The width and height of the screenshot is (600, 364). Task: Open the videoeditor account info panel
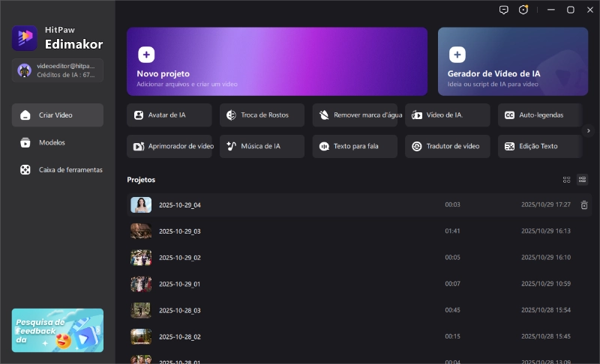[x=58, y=70]
